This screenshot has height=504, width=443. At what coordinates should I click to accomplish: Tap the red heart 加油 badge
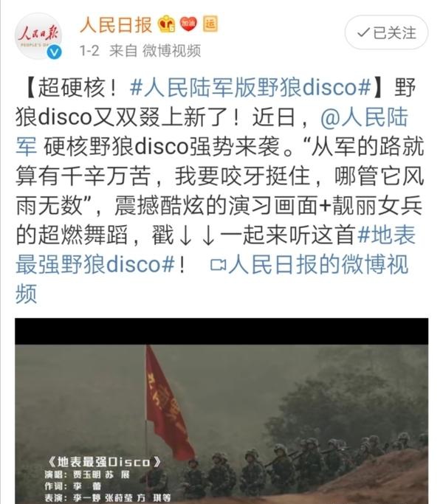(188, 24)
